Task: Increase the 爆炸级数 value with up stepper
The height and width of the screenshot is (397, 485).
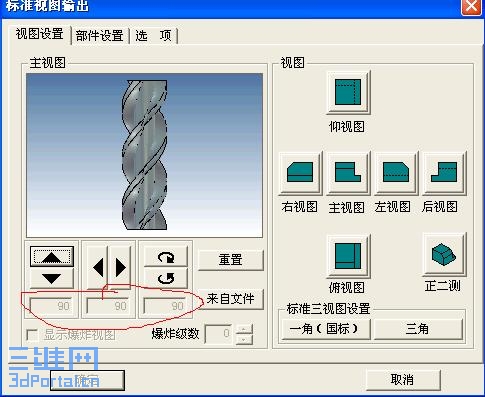Action: 244,329
